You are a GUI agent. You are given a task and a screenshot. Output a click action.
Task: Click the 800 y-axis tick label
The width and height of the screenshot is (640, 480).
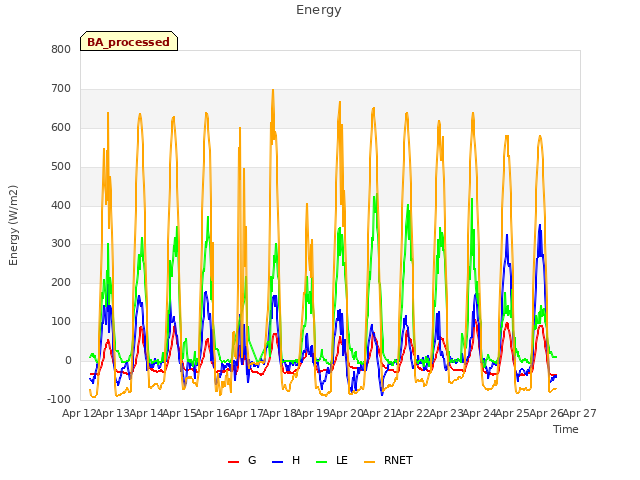(x=61, y=49)
